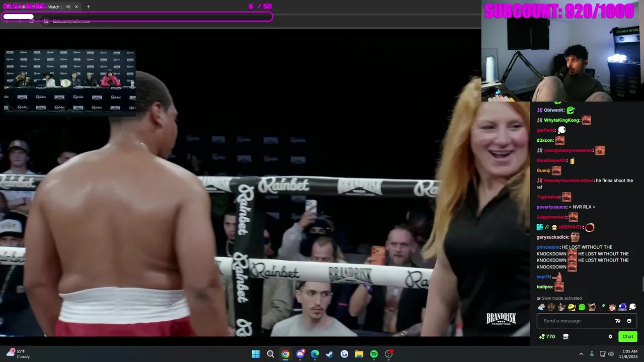Screen dimensions: 644x362
Task: Open the 55°F Cloudy weather widget
Action: click(18, 354)
